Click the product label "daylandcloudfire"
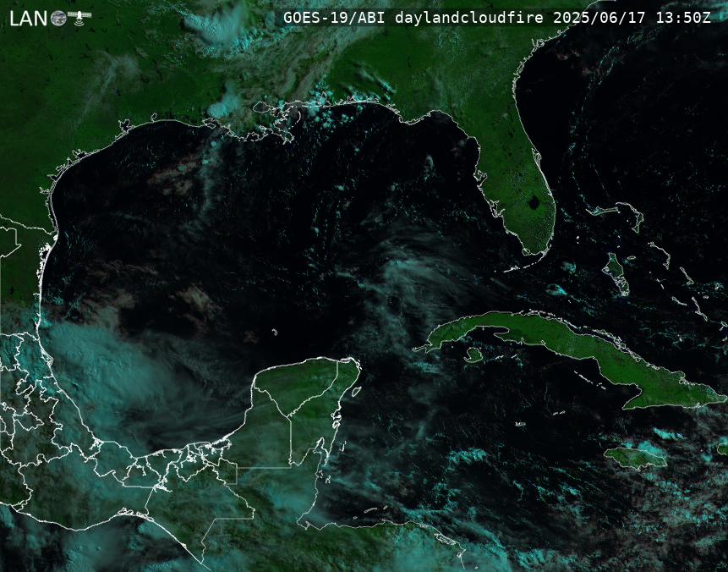 tap(469, 18)
